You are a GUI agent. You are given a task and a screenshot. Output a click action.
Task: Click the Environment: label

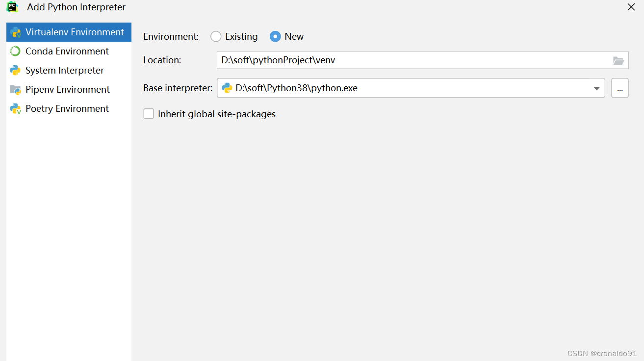coord(171,36)
